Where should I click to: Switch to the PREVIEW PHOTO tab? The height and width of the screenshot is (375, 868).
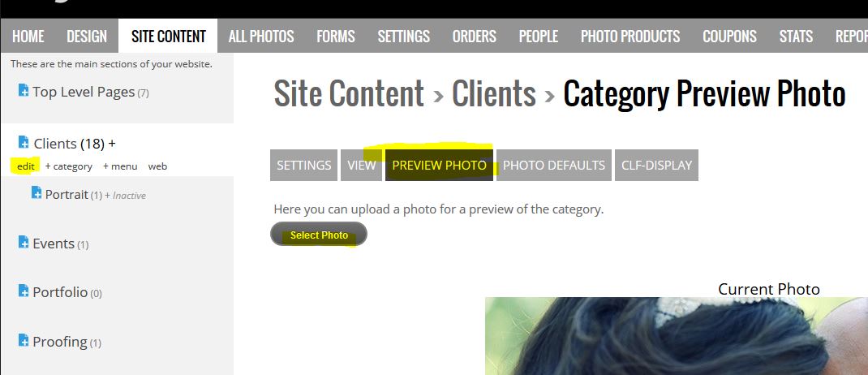coord(439,165)
